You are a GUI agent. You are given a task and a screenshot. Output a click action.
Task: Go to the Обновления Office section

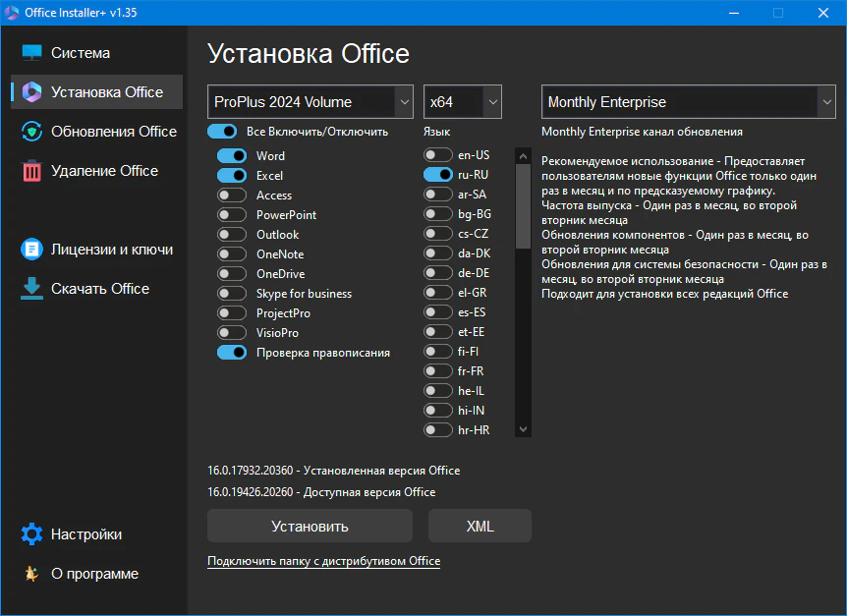point(113,132)
